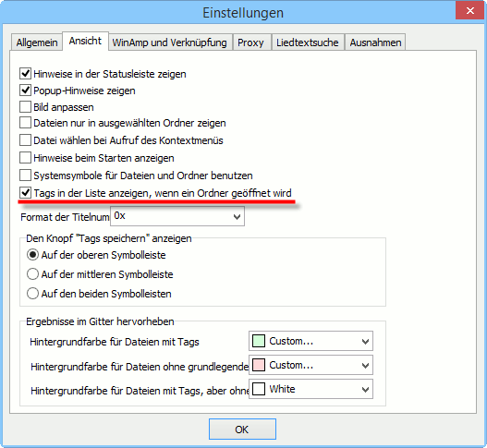Switch to the Allgemein tab
487x448 pixels.
click(x=37, y=42)
